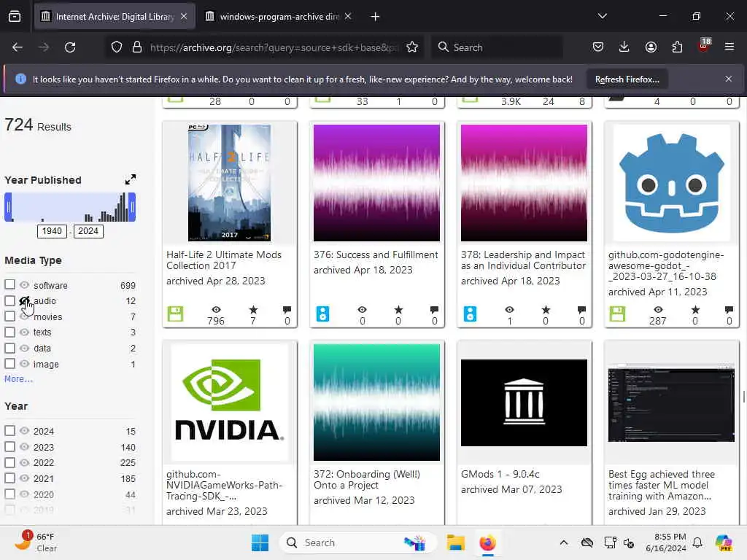Open the Windows Start menu
747x560 pixels.
(260, 542)
